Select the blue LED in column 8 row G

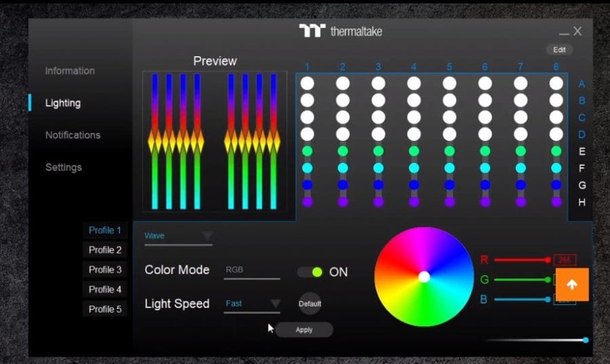[x=556, y=184]
